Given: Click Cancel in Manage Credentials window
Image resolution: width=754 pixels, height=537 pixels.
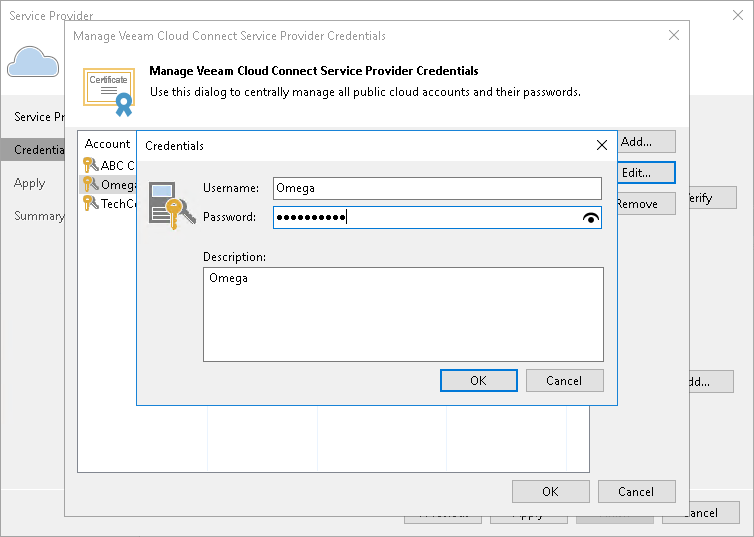Looking at the screenshot, I should (636, 491).
